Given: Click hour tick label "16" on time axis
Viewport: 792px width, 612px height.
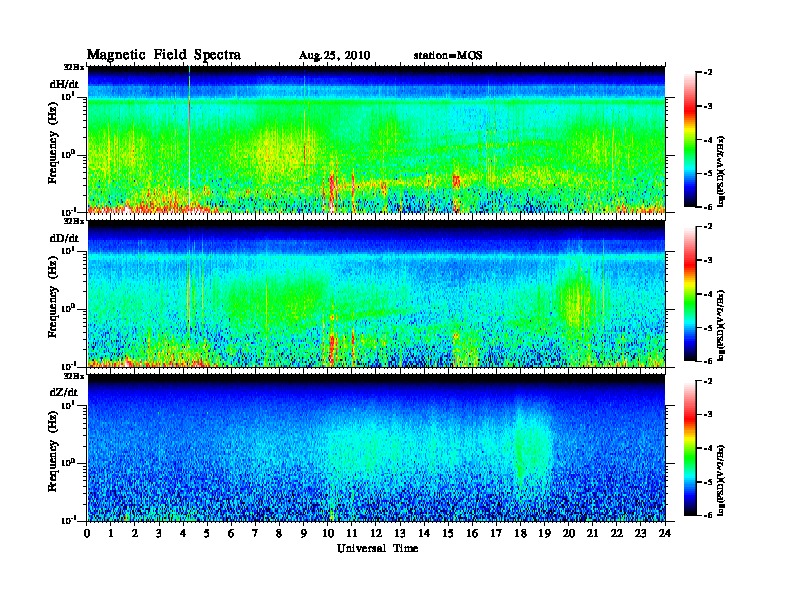Looking at the screenshot, I should tap(472, 533).
